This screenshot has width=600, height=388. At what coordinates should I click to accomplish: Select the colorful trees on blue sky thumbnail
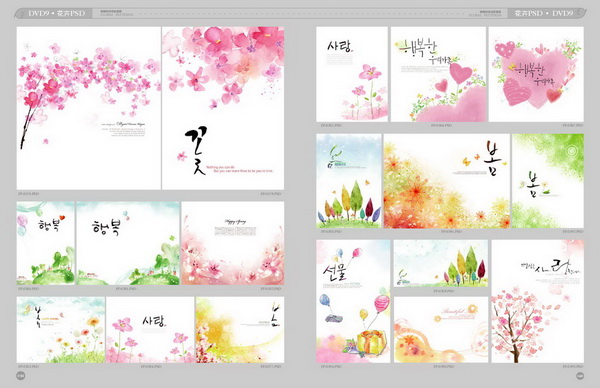click(x=349, y=181)
